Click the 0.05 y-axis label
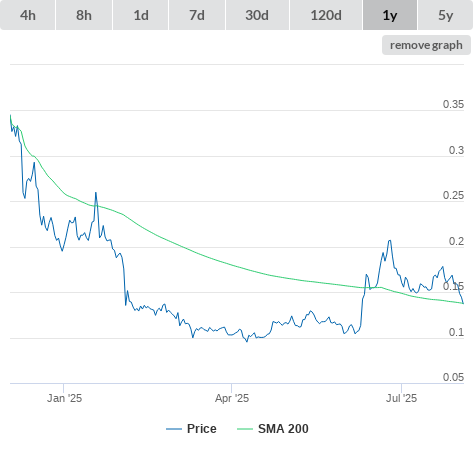The width and height of the screenshot is (474, 455). pyautogui.click(x=453, y=377)
